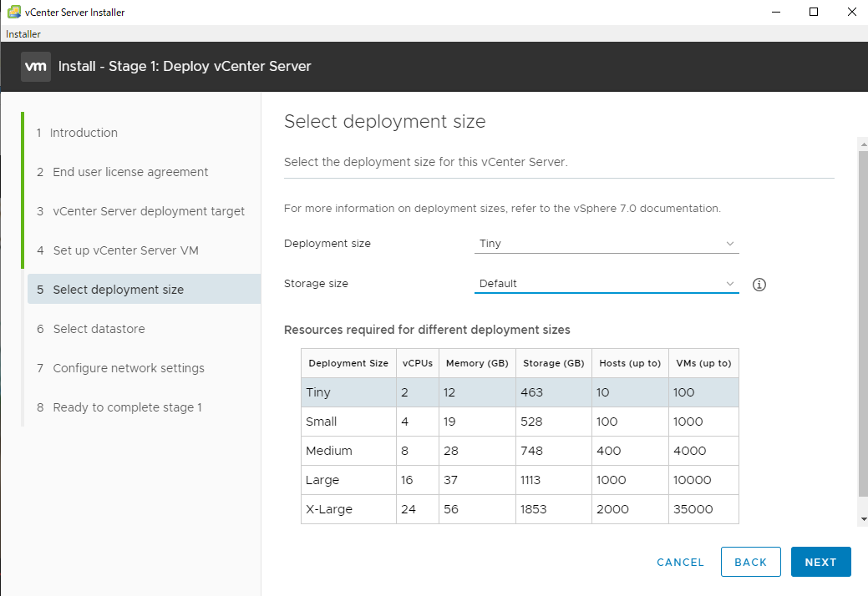868x596 pixels.
Task: Click the X-Large row in the table
Action: pyautogui.click(x=520, y=509)
